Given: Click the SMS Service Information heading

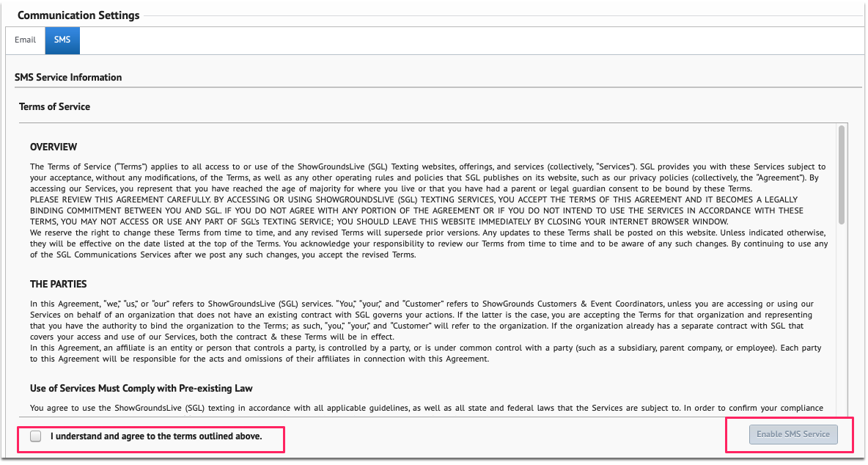Looking at the screenshot, I should click(68, 78).
